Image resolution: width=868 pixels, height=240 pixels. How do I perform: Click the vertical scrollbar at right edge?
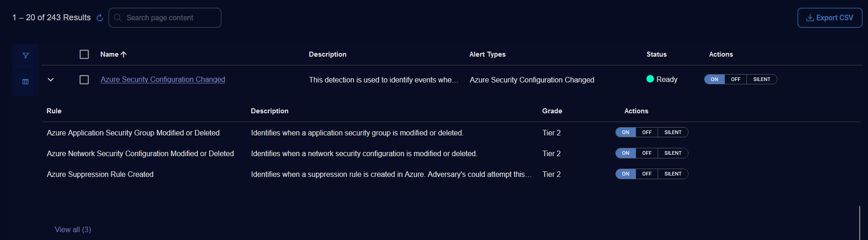pyautogui.click(x=859, y=222)
